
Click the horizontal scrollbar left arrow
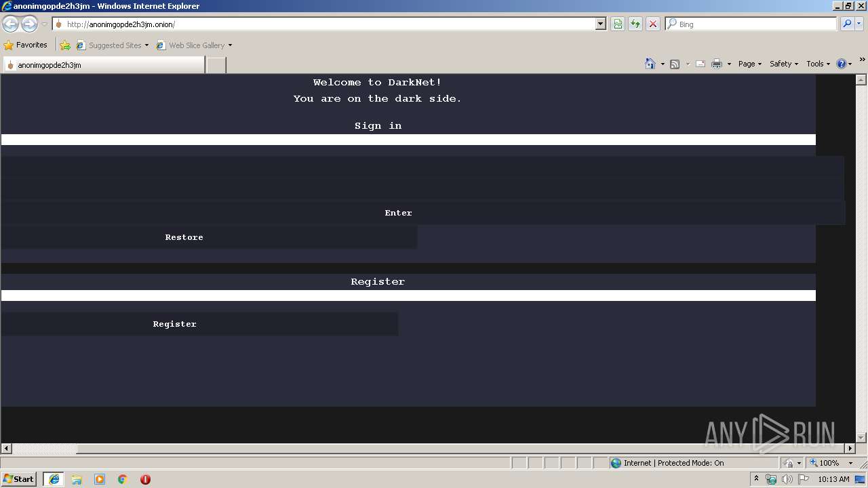click(7, 448)
